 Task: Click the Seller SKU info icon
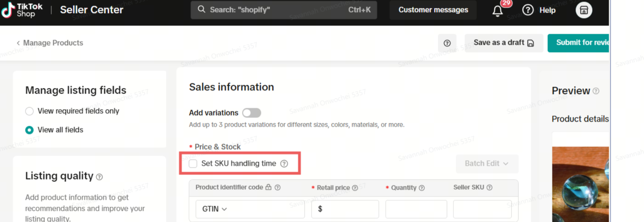489,187
